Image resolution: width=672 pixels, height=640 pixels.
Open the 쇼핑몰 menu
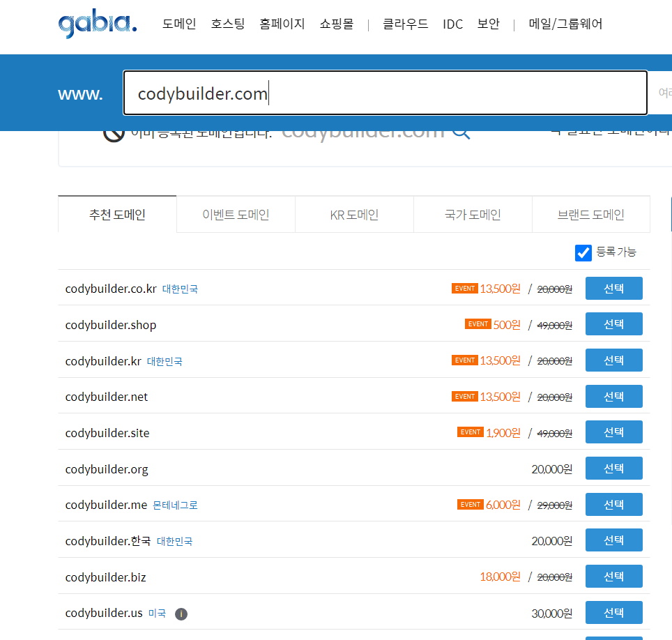click(337, 24)
